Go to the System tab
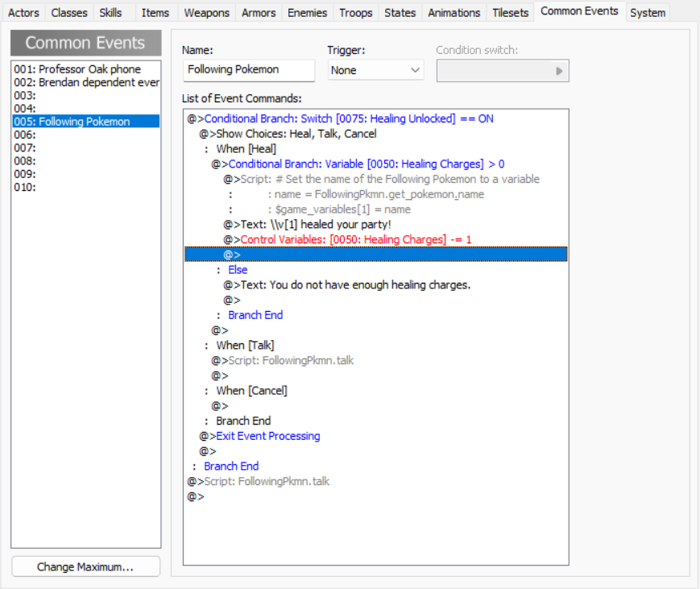 648,12
